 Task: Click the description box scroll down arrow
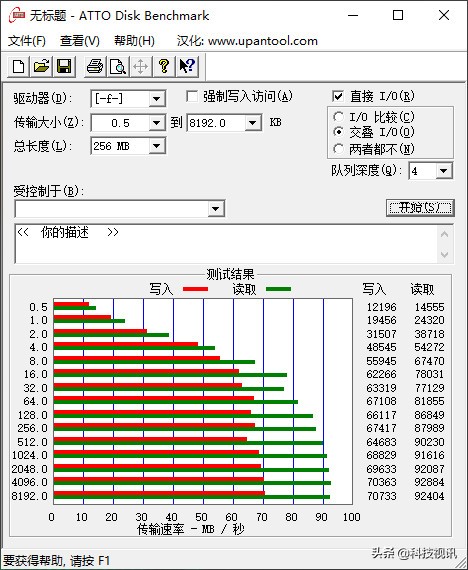444,254
